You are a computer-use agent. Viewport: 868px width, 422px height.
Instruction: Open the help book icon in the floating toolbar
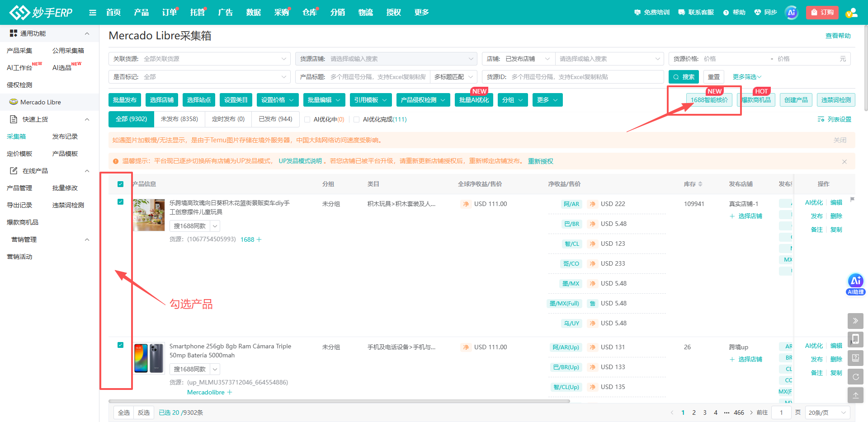click(855, 358)
